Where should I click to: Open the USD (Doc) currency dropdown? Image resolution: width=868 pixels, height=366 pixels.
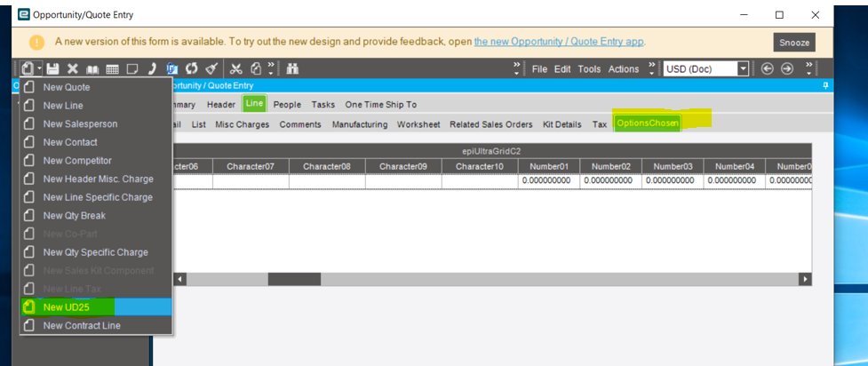744,69
